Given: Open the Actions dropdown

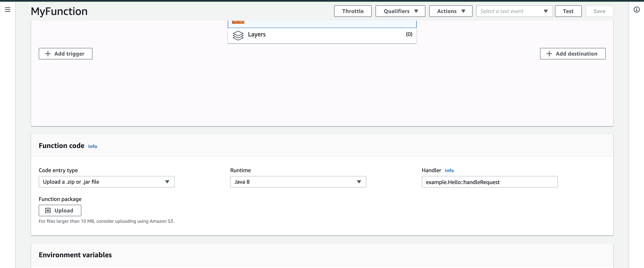Looking at the screenshot, I should coord(450,11).
